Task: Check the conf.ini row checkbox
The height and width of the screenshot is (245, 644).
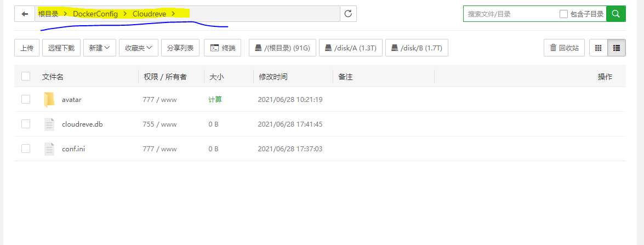Action: 26,149
